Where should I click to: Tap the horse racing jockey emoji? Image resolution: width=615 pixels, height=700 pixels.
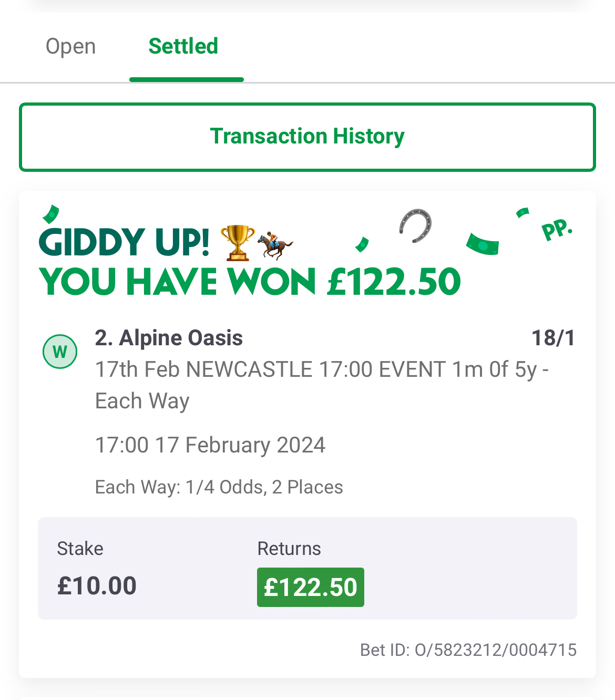point(275,245)
